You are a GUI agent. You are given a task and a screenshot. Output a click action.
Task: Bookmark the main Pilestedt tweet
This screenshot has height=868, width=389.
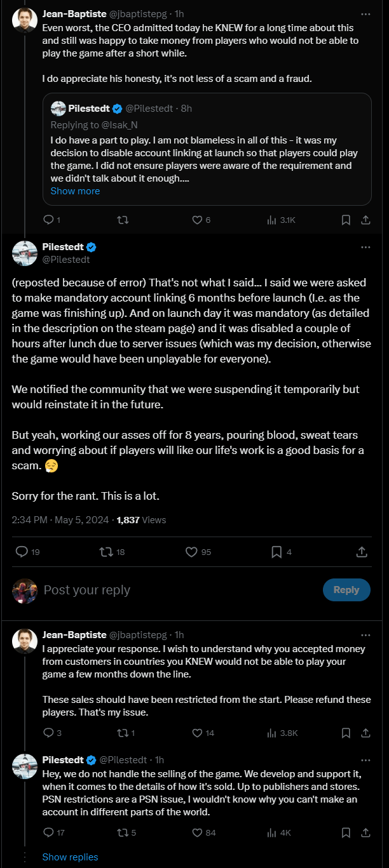click(276, 552)
